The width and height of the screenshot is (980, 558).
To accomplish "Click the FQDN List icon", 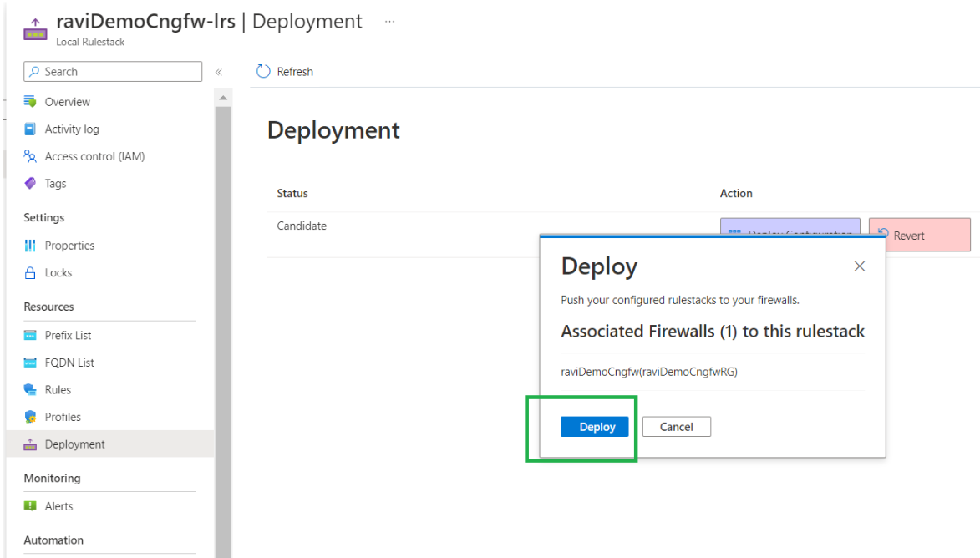I will [30, 363].
